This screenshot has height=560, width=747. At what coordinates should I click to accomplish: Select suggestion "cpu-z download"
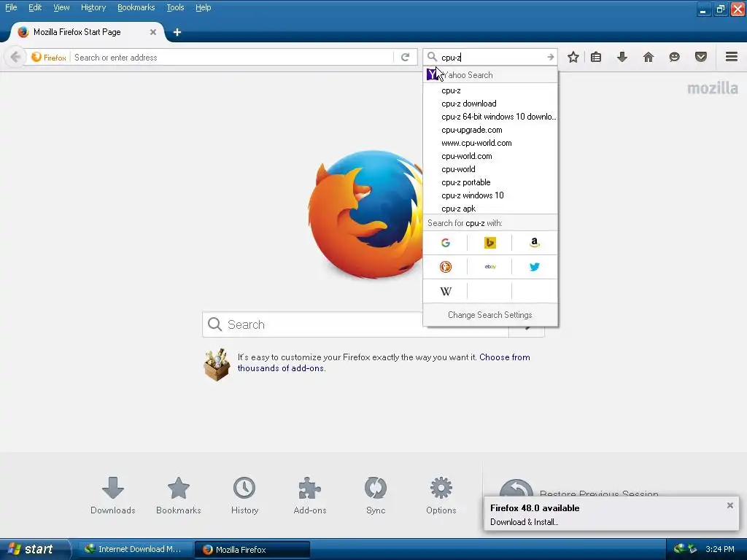click(x=489, y=104)
